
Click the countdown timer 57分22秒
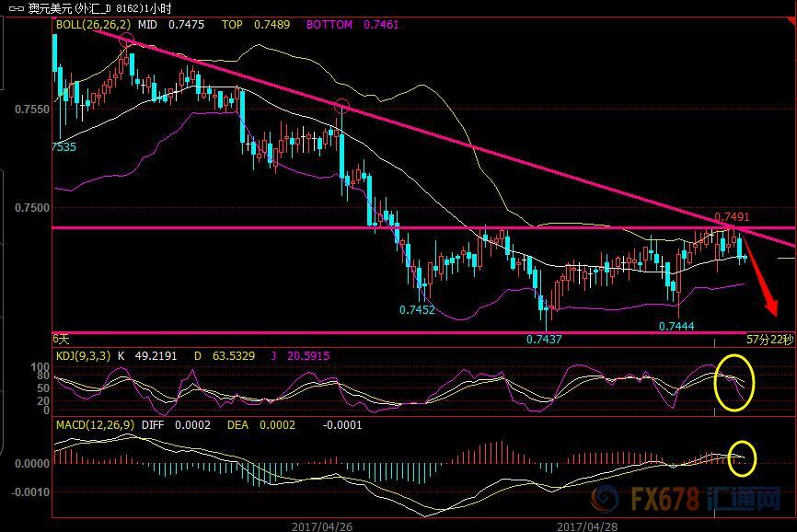click(x=769, y=340)
